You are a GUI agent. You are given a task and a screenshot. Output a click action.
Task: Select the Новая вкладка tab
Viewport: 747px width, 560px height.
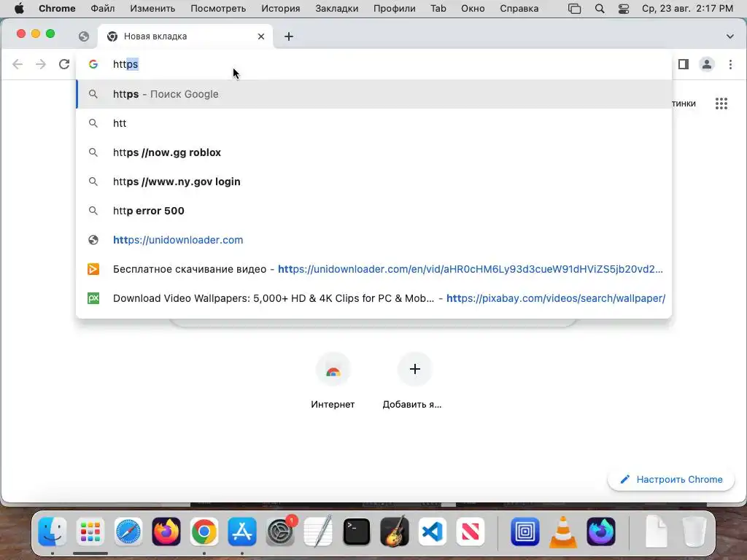point(185,36)
